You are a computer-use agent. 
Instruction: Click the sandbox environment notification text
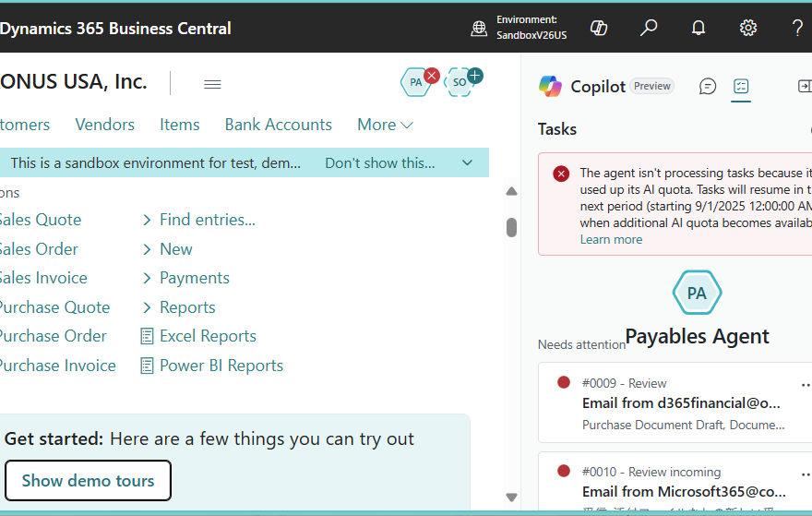(155, 163)
